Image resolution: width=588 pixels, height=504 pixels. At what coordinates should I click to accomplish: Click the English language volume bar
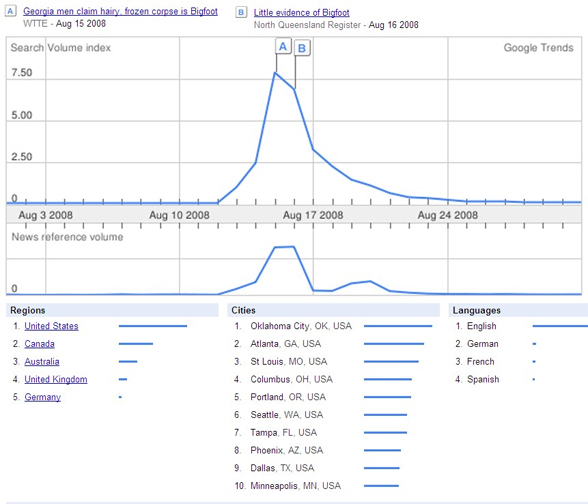pos(560,326)
